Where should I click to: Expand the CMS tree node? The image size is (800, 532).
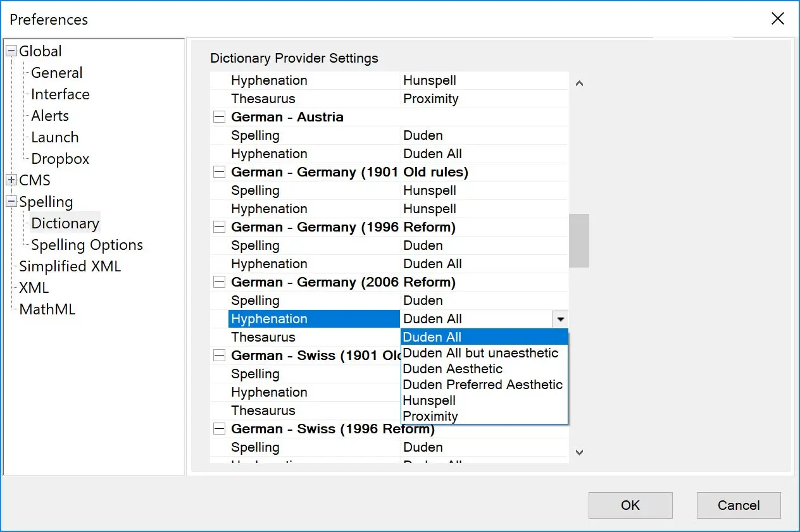[x=10, y=180]
